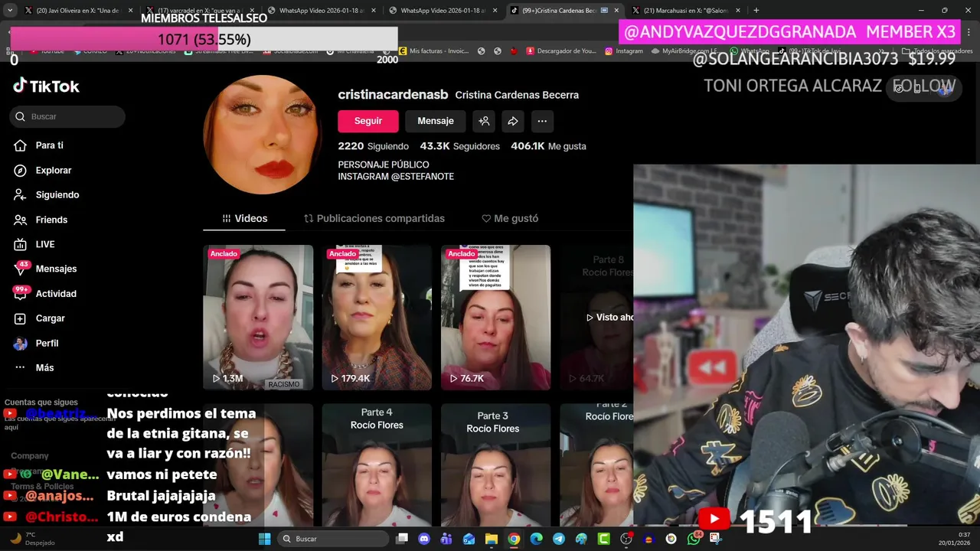Play pinned video with 1.3M views

[x=258, y=318]
